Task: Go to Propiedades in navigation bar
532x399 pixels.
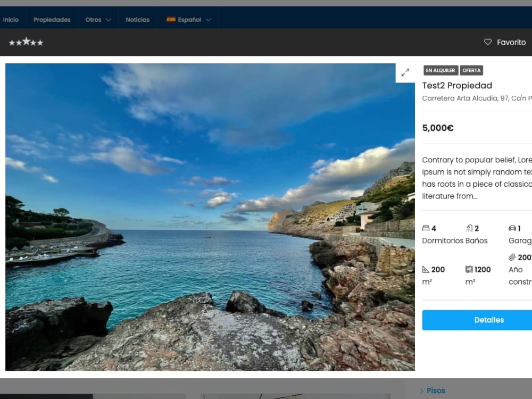Action: click(52, 20)
